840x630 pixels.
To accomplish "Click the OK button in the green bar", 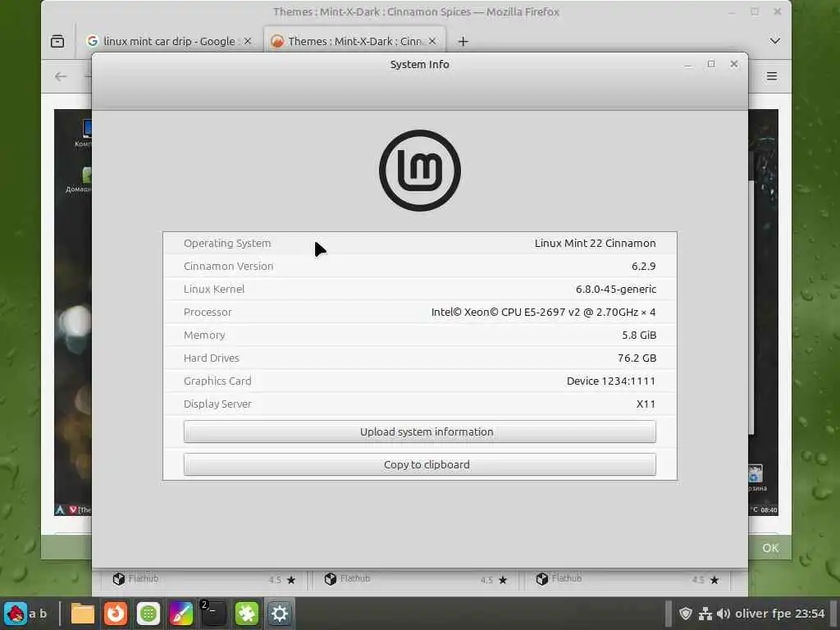I will (x=770, y=548).
